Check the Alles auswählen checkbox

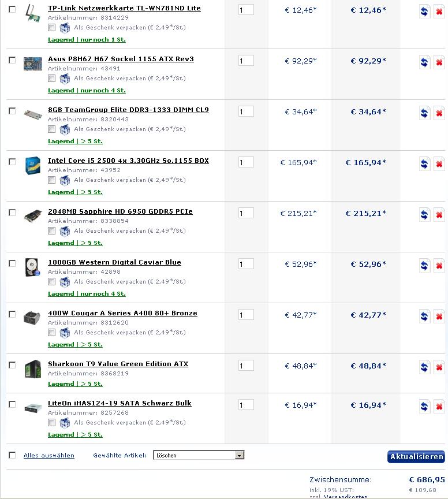(12, 455)
